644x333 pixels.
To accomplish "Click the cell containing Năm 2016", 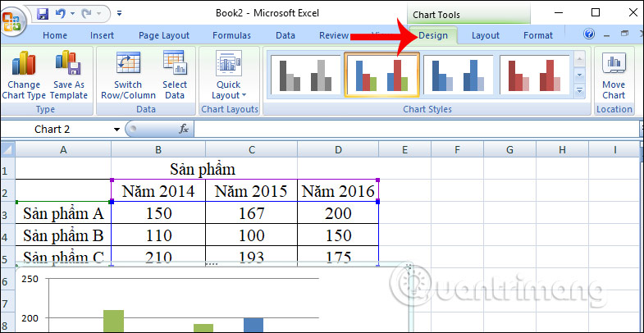I will 338,191.
